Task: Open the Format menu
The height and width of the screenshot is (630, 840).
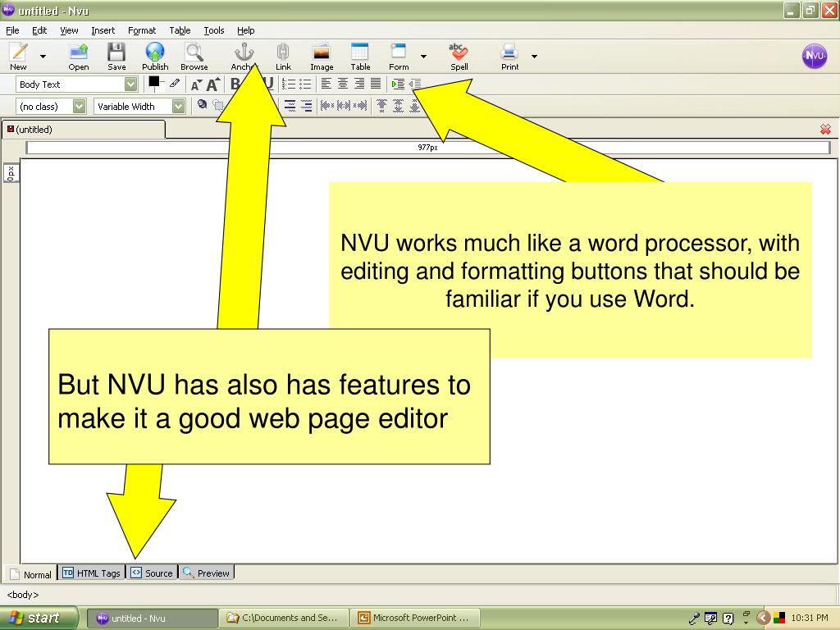Action: (x=142, y=30)
